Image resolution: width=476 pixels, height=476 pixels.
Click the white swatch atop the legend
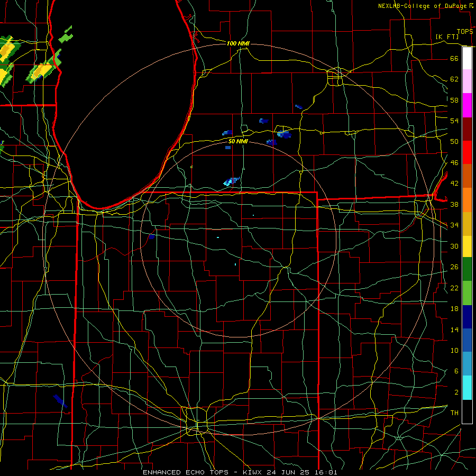pyautogui.click(x=467, y=58)
